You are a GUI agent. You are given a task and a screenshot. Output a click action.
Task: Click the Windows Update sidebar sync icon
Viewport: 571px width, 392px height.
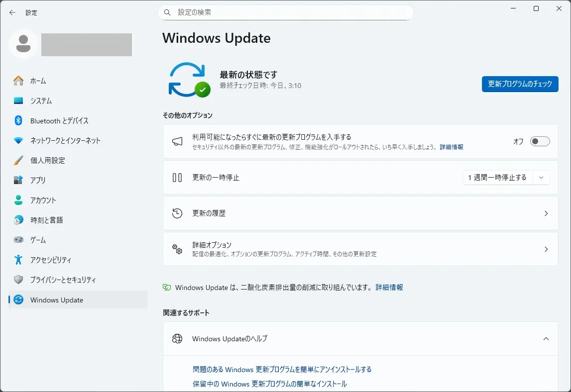click(18, 299)
